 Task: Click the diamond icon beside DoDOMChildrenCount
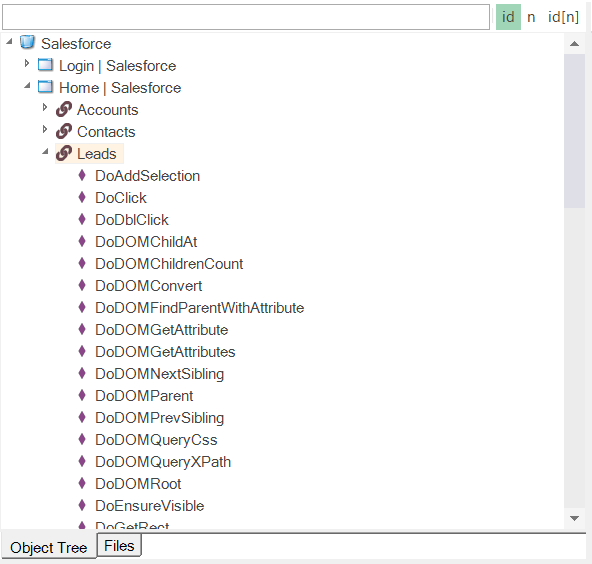click(82, 263)
